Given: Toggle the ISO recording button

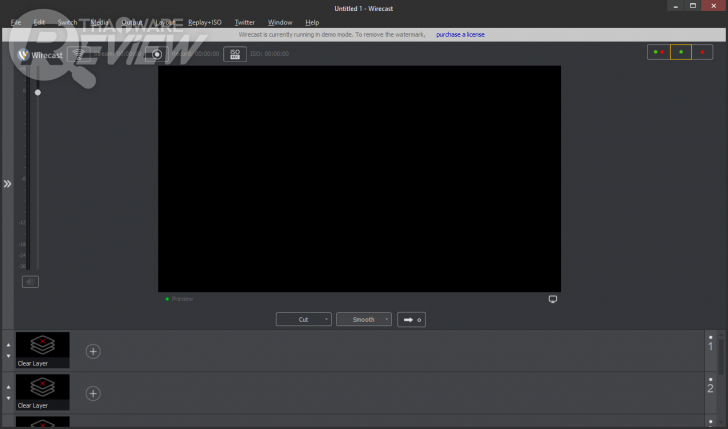Looking at the screenshot, I should (235, 54).
